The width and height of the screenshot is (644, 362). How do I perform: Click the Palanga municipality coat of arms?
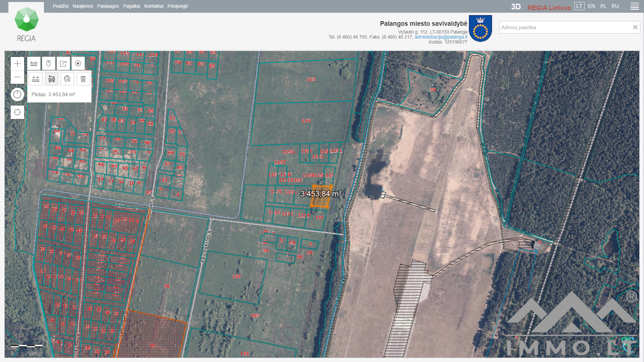[480, 28]
